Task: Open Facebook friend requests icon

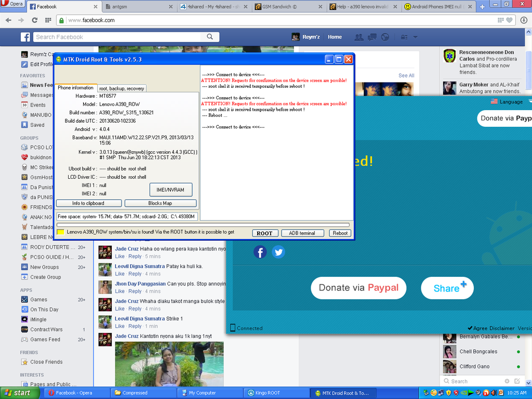Action: [358, 37]
